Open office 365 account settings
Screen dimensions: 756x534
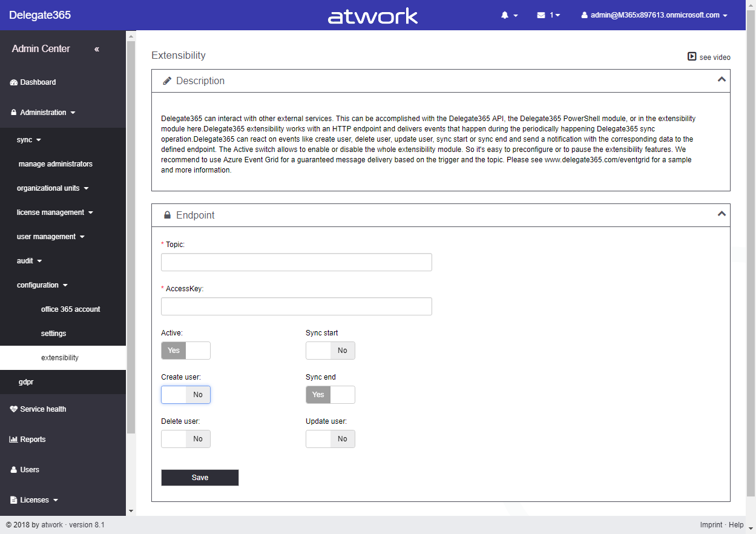pos(71,309)
